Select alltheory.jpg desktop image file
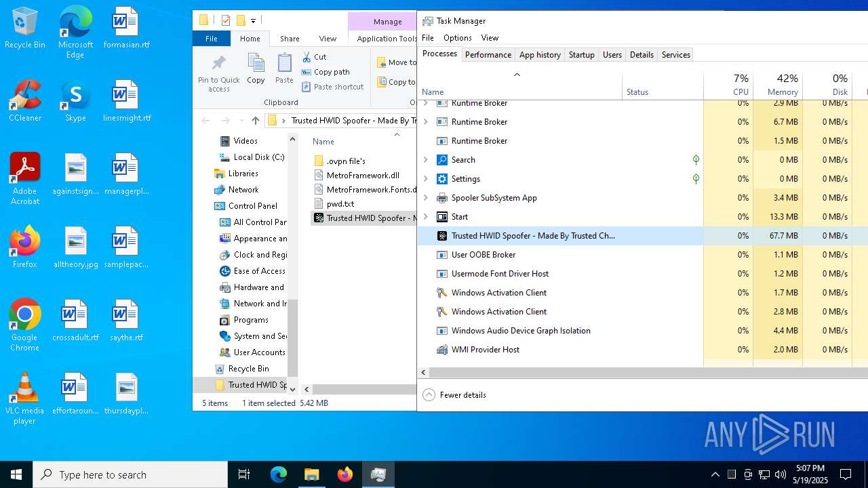Viewport: 868px width, 488px height. tap(75, 248)
